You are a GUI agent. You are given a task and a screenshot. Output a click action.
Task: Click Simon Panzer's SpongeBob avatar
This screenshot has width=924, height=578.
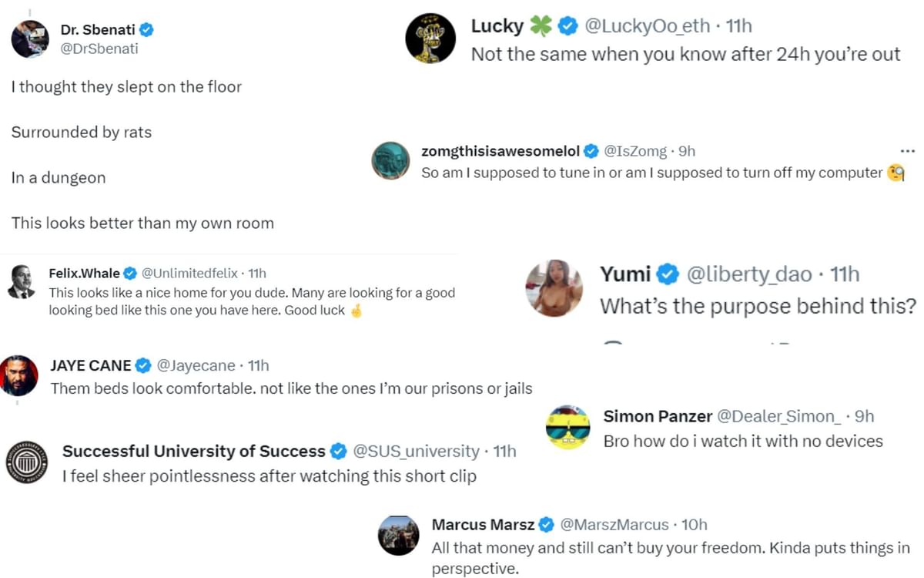pyautogui.click(x=567, y=426)
